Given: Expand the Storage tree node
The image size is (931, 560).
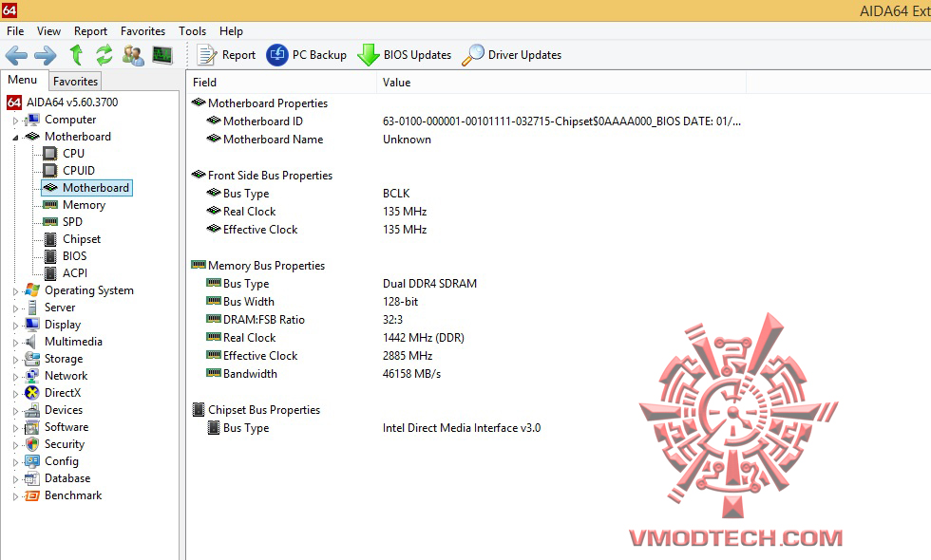Looking at the screenshot, I should pos(15,360).
